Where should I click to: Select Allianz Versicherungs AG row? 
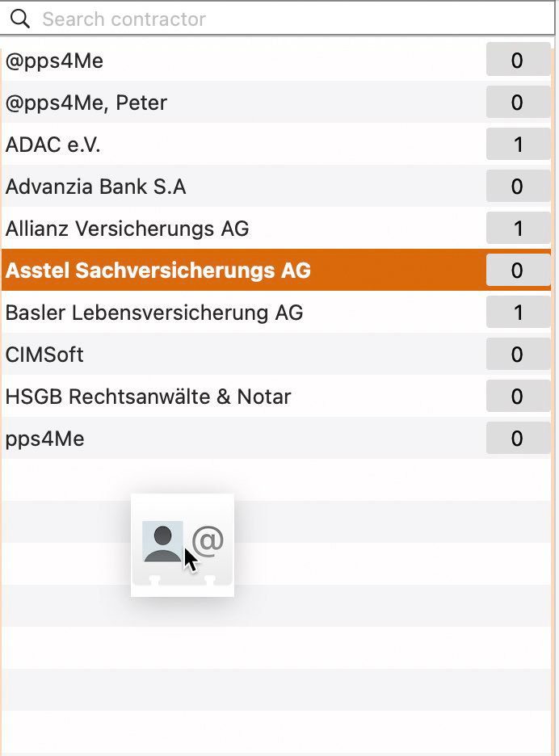276,228
